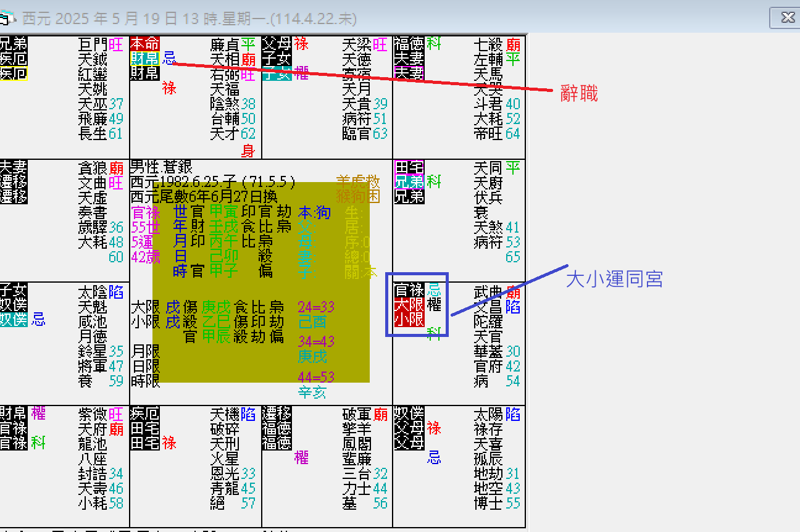Click the 天同 star
The height and width of the screenshot is (532, 800).
[x=488, y=168]
